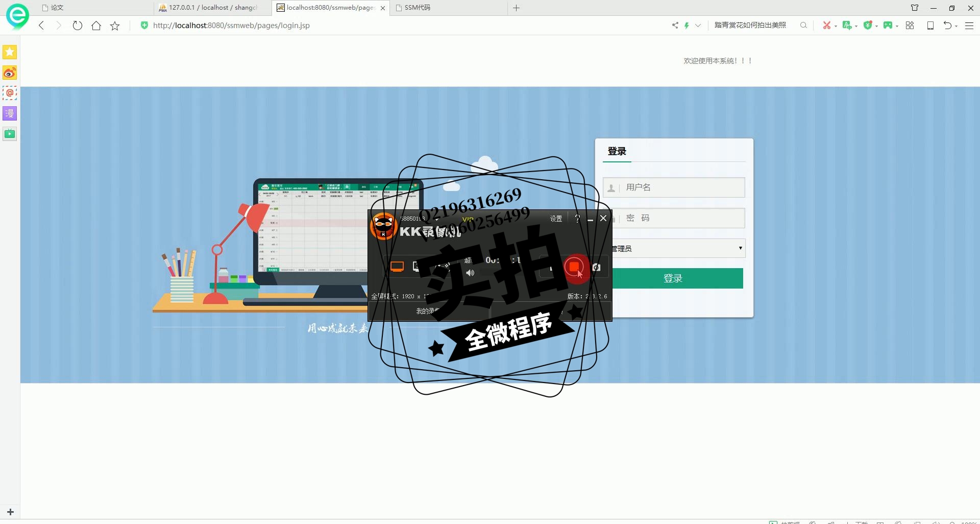980x524 pixels.
Task: Take a screenshot with KK recorder camera icon
Action: 596,267
